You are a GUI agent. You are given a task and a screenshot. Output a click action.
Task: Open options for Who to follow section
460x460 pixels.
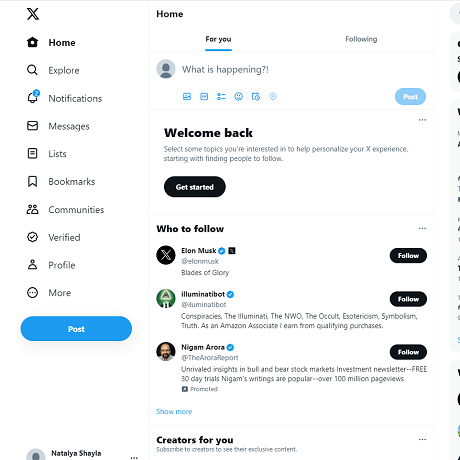[422, 228]
